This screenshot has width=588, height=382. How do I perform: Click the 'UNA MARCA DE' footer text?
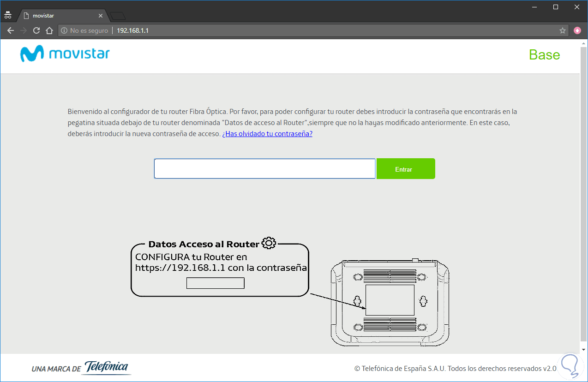[56, 369]
